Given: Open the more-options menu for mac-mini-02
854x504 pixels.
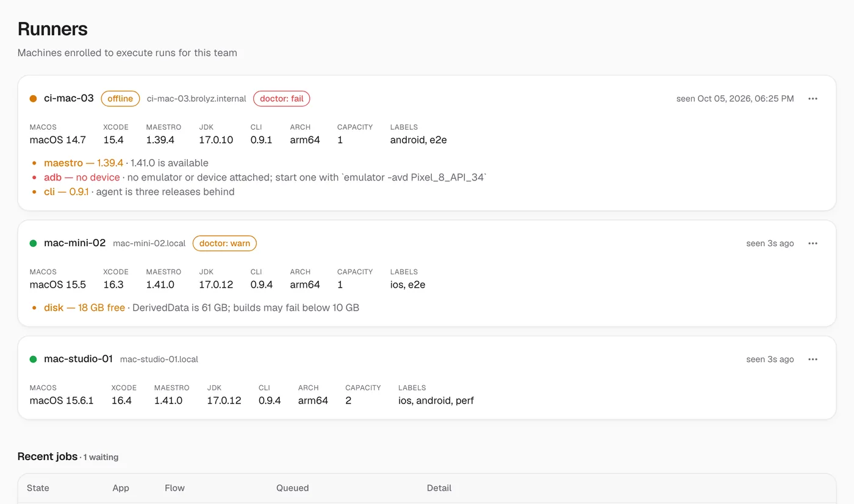Looking at the screenshot, I should tap(813, 243).
